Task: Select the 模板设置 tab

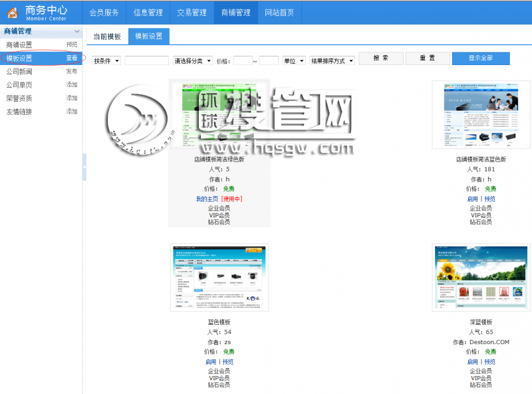Action: 149,37
